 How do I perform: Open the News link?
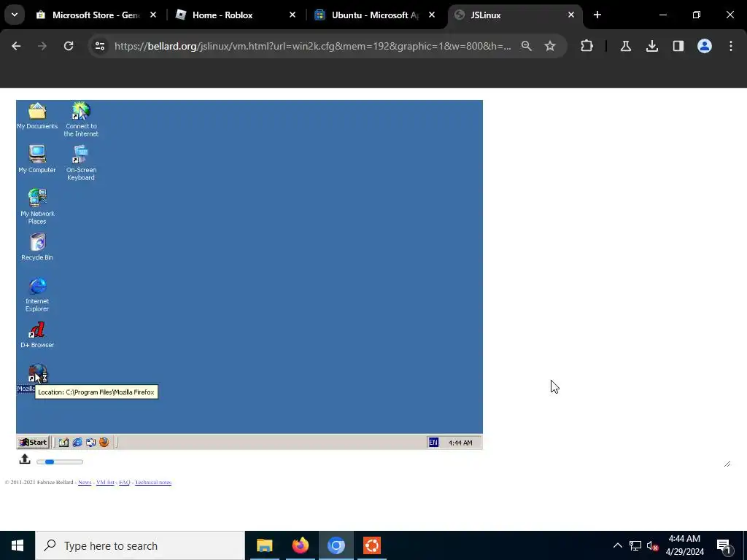coord(85,483)
